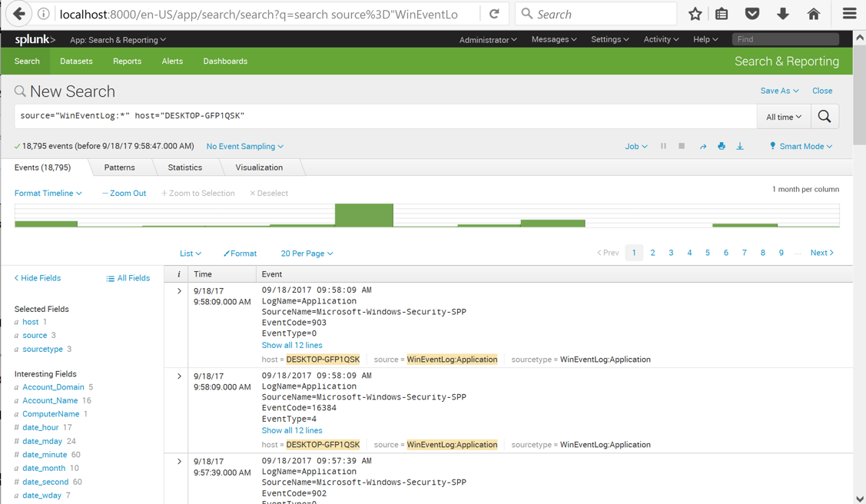
Task: Click Show all 12 lines in first event
Action: 292,346
